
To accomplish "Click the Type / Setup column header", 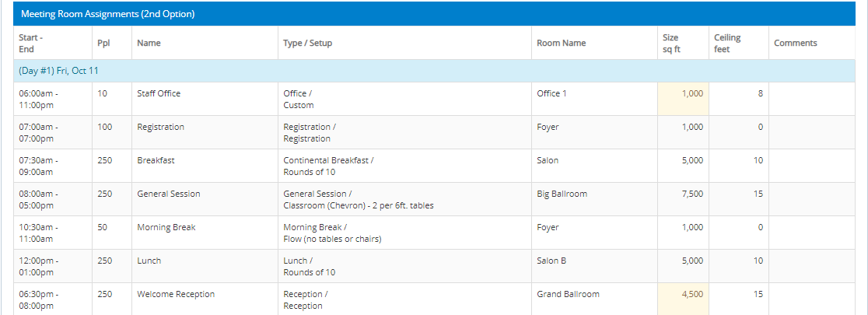I will tap(307, 44).
